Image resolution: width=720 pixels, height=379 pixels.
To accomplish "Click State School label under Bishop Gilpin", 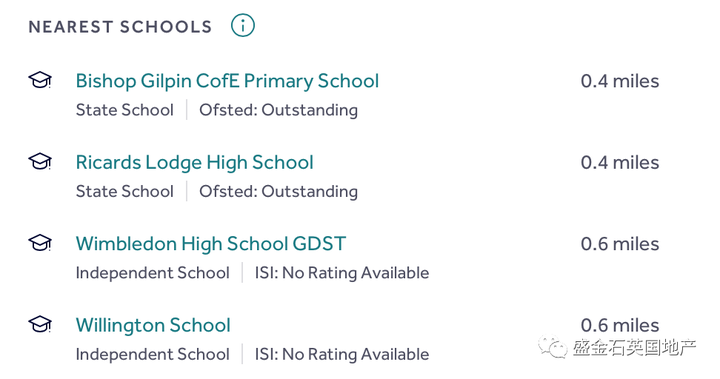I will [x=124, y=110].
